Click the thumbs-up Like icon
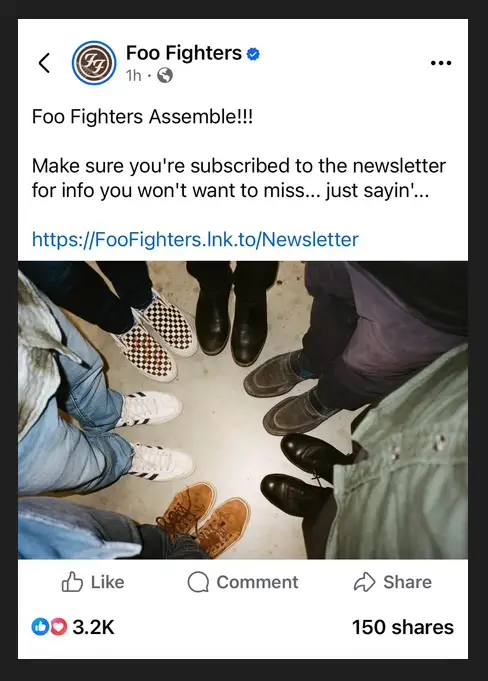Viewport: 488px width, 681px height. [72, 582]
